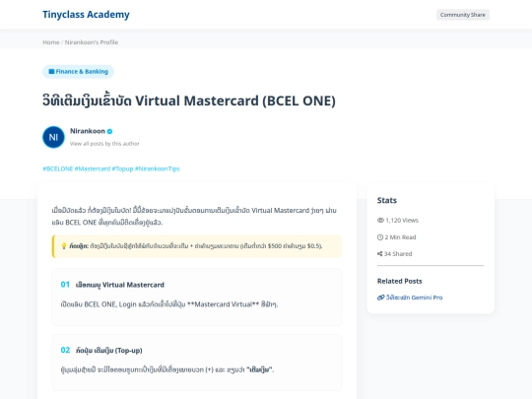Click the share icon beside 34 Shared

(x=379, y=254)
